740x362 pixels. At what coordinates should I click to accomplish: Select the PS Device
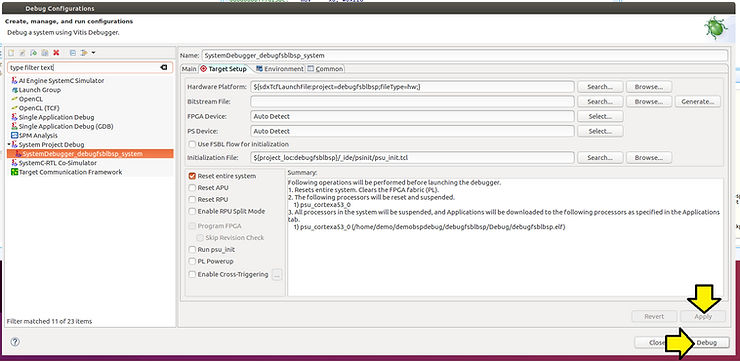(600, 131)
